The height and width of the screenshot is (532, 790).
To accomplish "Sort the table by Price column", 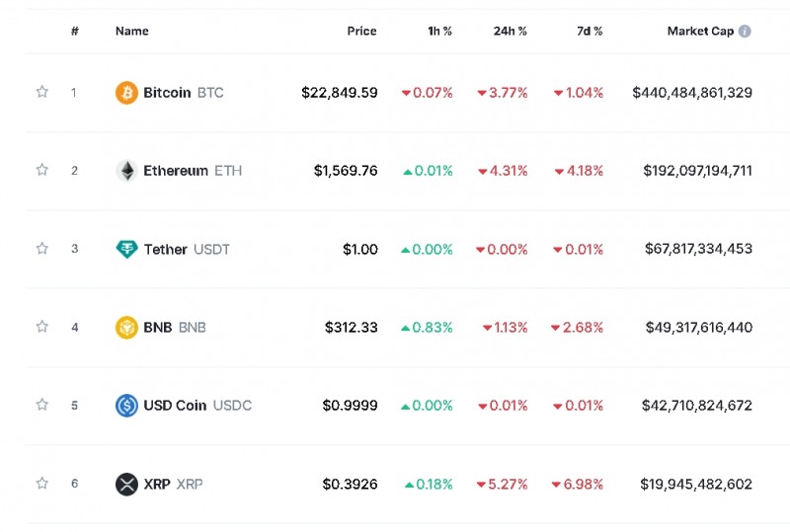I will tap(361, 32).
